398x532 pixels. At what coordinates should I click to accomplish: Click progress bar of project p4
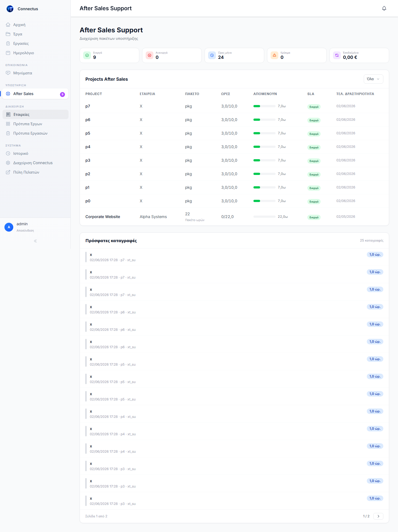click(x=265, y=147)
